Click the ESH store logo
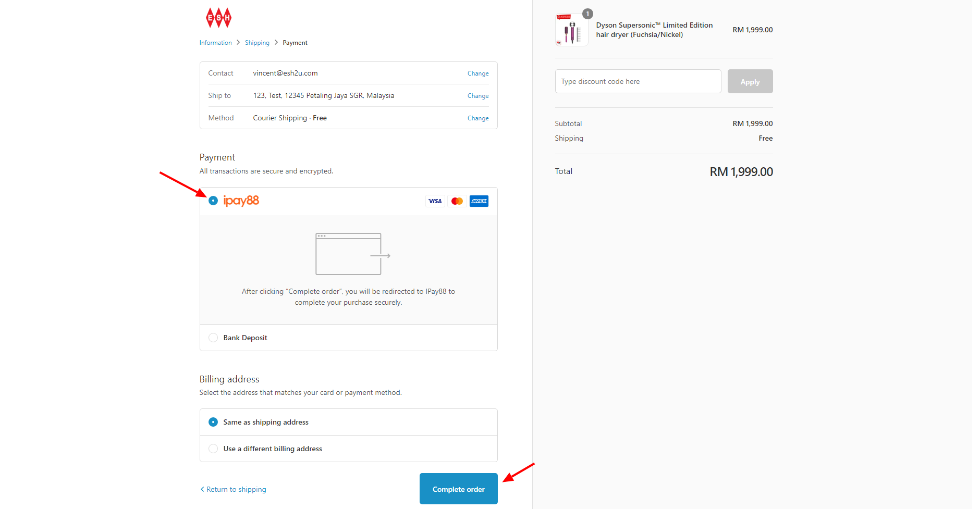 (x=219, y=18)
